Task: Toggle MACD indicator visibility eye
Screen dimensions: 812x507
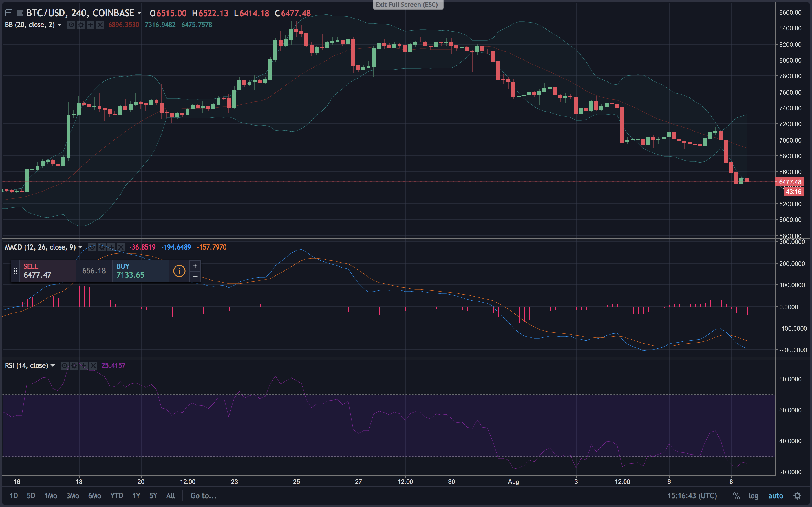Action: 92,248
